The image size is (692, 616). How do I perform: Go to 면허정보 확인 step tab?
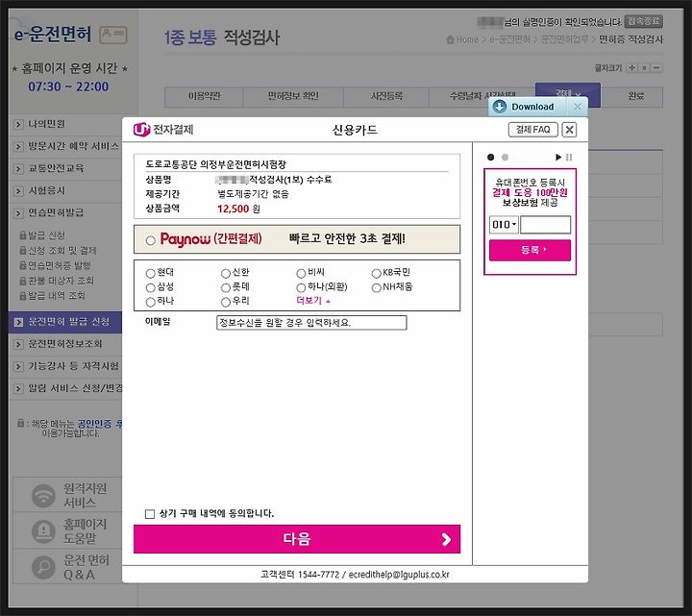pos(293,97)
